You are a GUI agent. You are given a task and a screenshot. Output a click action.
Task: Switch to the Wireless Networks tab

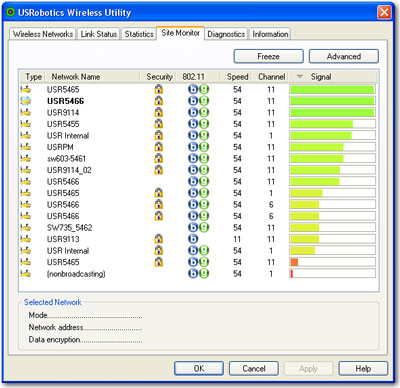(43, 34)
